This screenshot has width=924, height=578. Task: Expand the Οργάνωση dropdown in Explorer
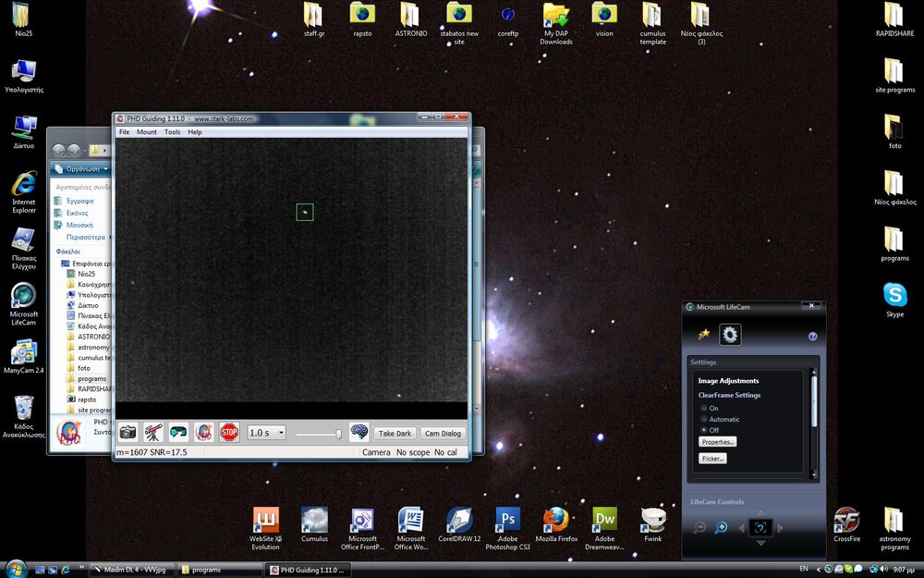[81, 169]
